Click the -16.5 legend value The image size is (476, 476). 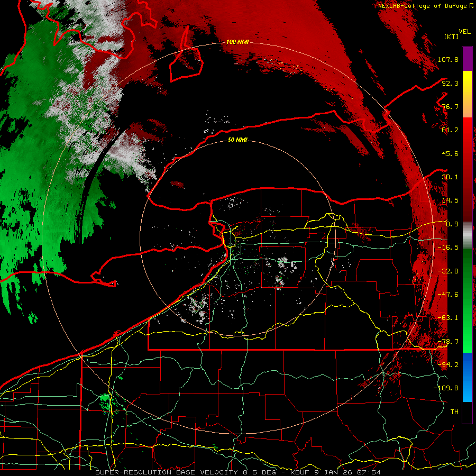448,248
